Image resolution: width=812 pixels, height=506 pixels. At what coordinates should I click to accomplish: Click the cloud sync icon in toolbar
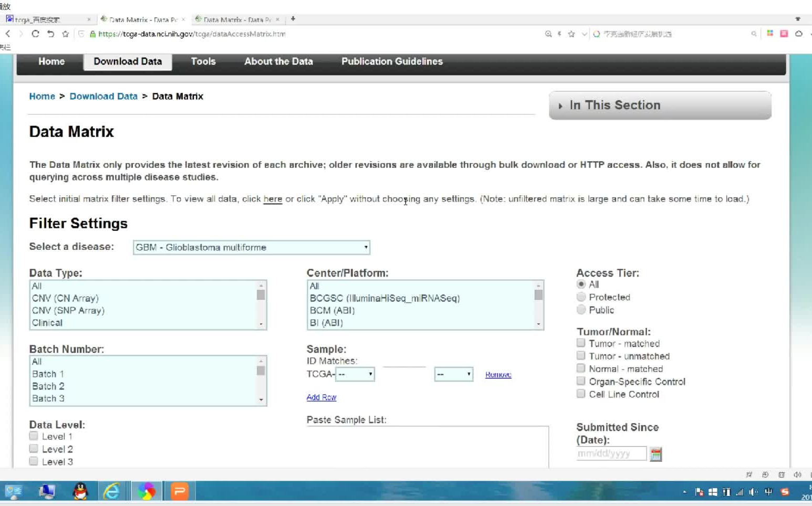(x=799, y=33)
